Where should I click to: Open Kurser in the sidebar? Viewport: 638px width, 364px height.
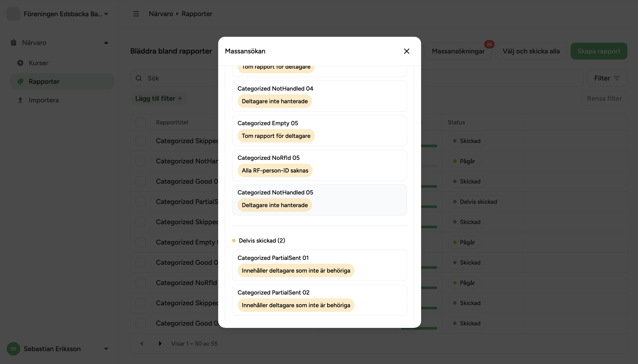point(62,63)
